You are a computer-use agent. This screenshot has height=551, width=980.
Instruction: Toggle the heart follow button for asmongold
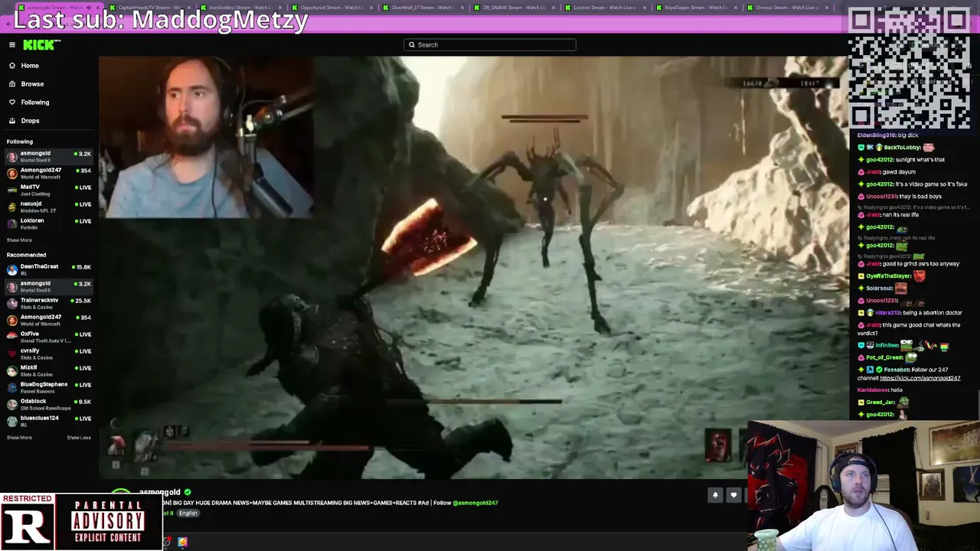(x=733, y=495)
